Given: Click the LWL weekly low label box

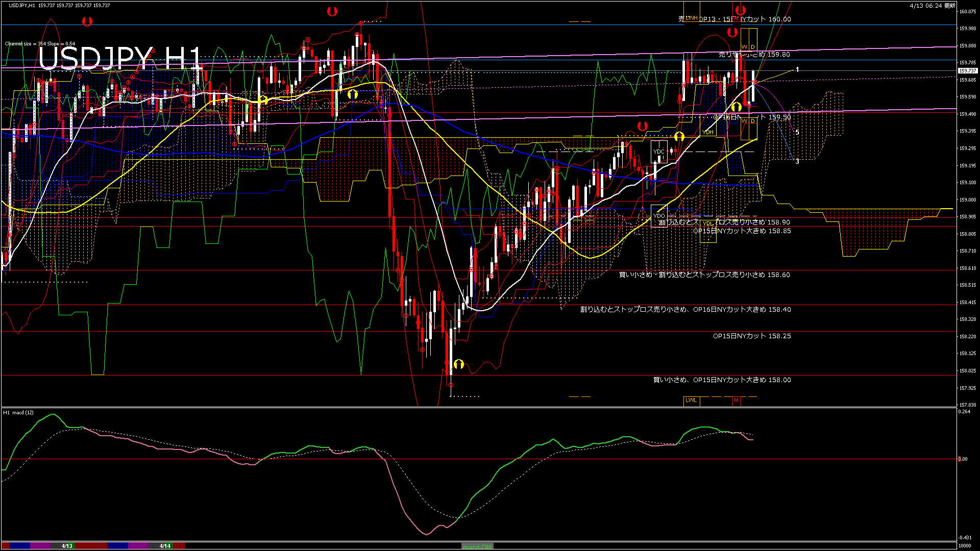Looking at the screenshot, I should point(691,400).
